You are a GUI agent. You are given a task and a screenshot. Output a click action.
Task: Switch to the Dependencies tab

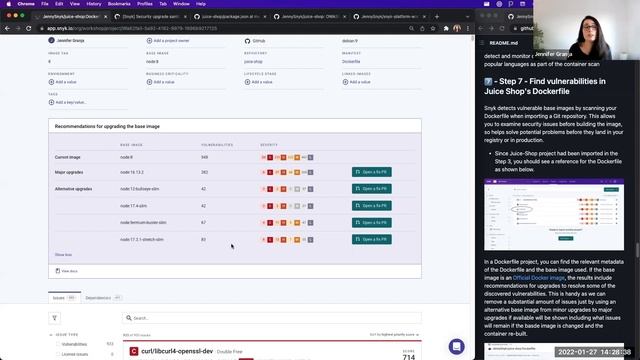(103, 298)
